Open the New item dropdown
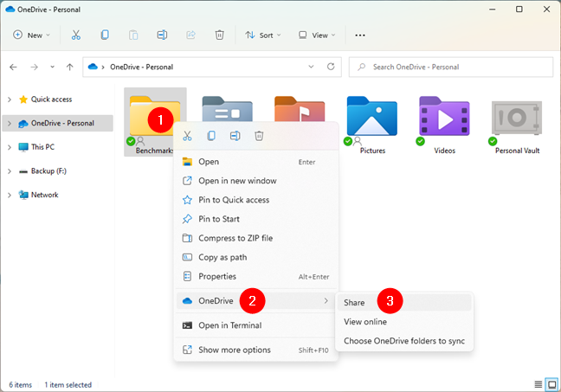 pyautogui.click(x=31, y=35)
